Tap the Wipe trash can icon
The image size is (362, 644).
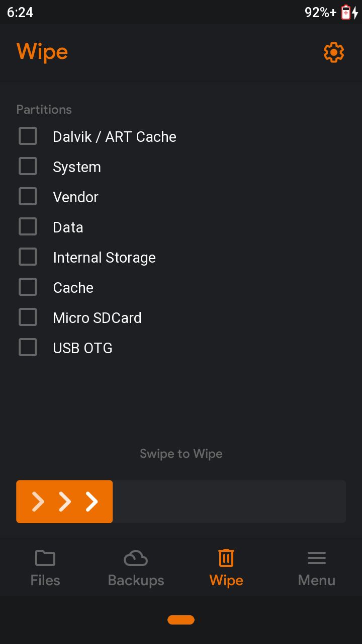coord(226,558)
